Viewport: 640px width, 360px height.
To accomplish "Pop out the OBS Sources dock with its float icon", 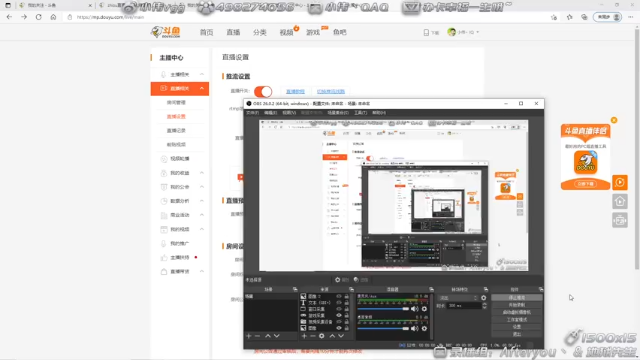I will [x=351, y=289].
